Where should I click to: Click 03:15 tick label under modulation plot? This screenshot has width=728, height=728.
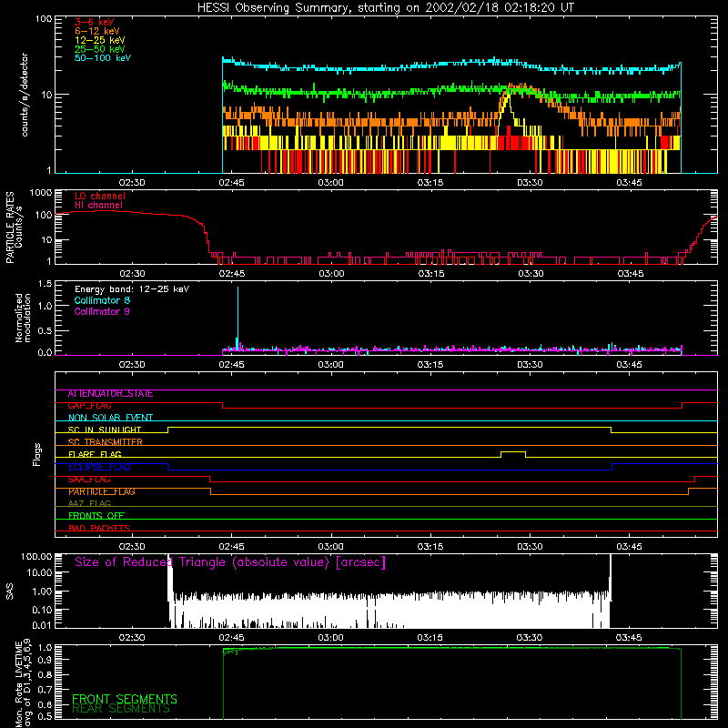coord(430,365)
